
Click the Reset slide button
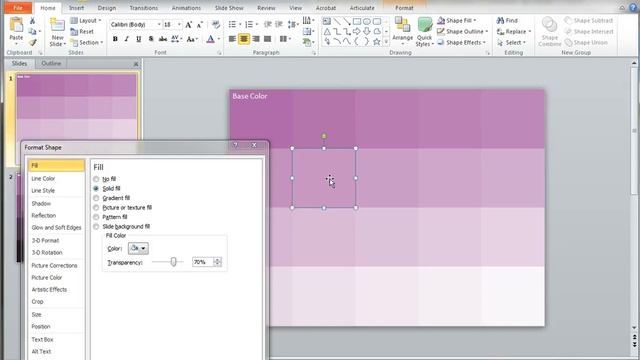pyautogui.click(x=82, y=31)
